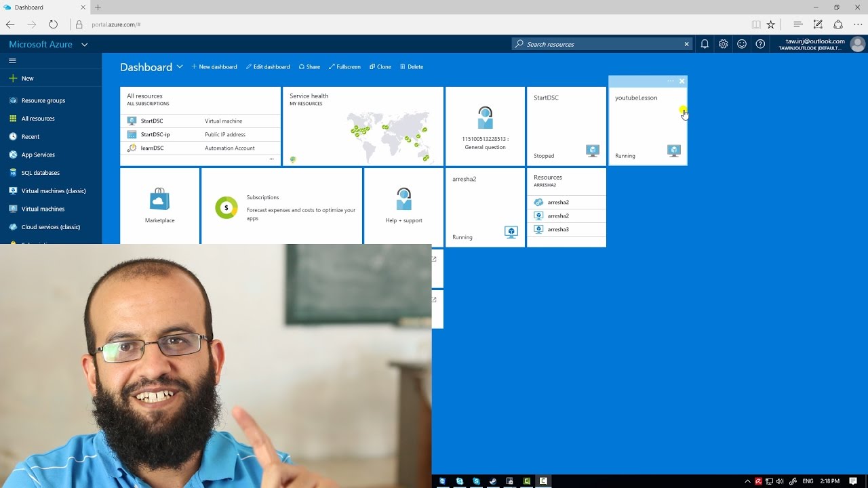Select the Dashboard browser tab
The height and width of the screenshot is (488, 868).
click(x=44, y=7)
